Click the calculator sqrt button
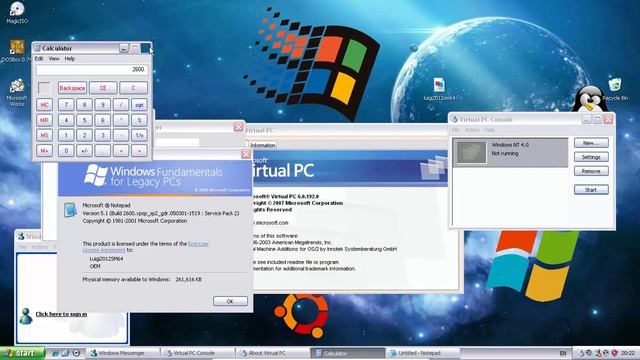Screen dimensions: 640x360 coord(140,105)
